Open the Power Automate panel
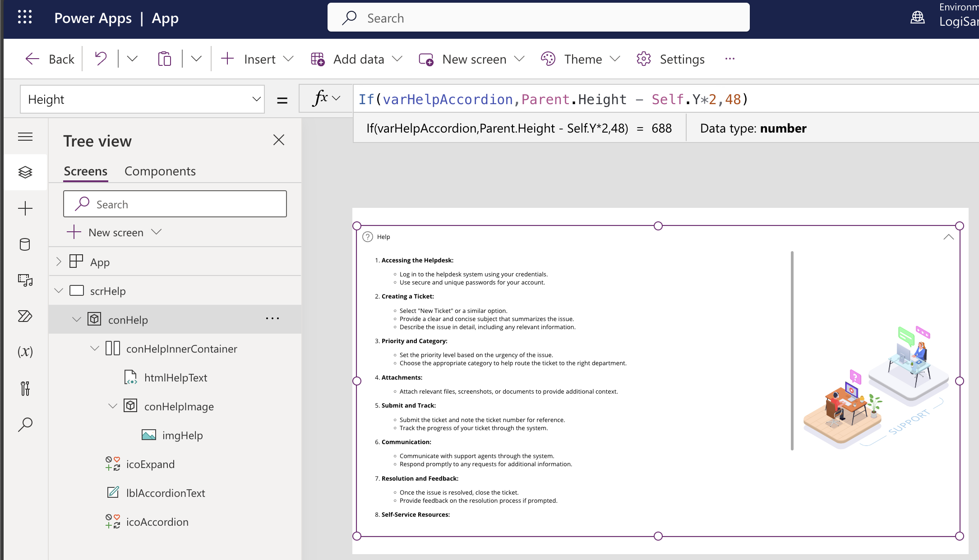 click(25, 317)
